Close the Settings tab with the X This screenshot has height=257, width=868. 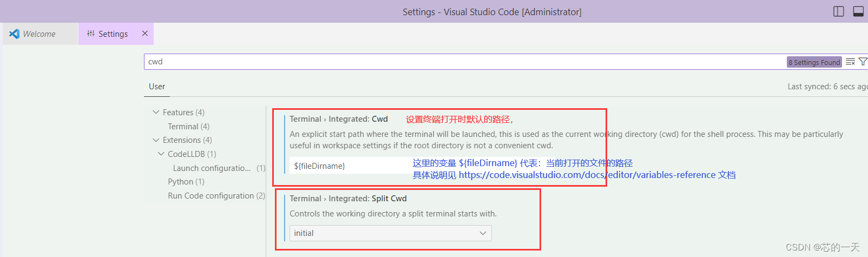pos(145,34)
